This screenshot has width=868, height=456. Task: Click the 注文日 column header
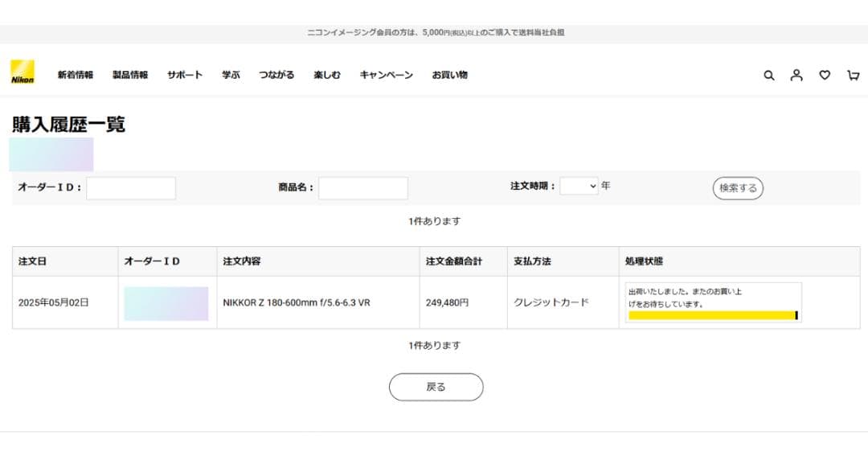coord(65,261)
